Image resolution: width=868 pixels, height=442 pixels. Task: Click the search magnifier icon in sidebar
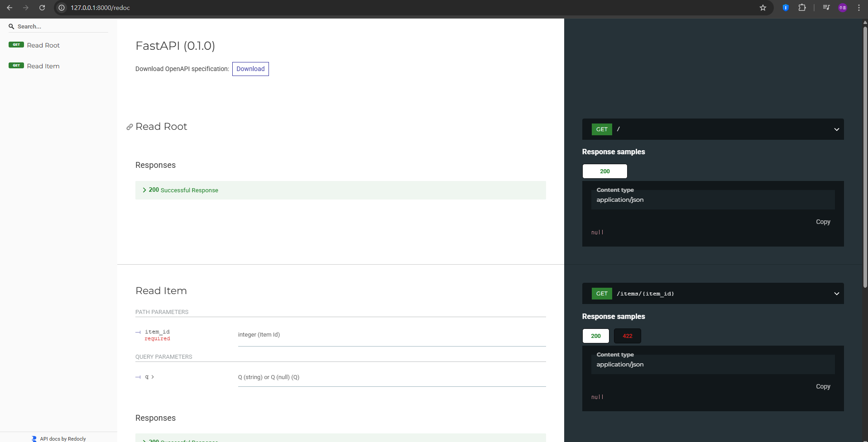point(11,27)
